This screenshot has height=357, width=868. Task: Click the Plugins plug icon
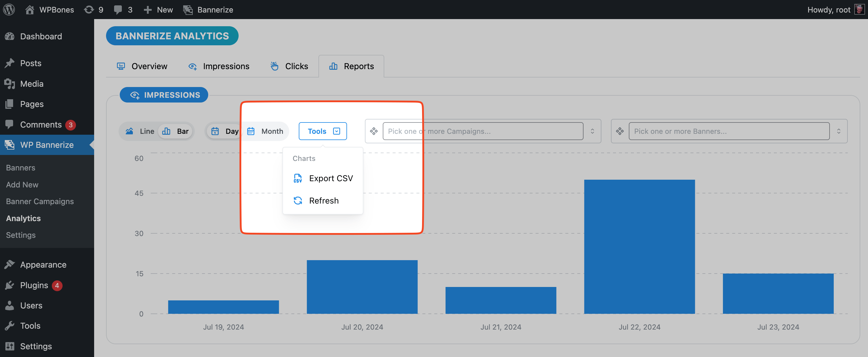click(10, 285)
